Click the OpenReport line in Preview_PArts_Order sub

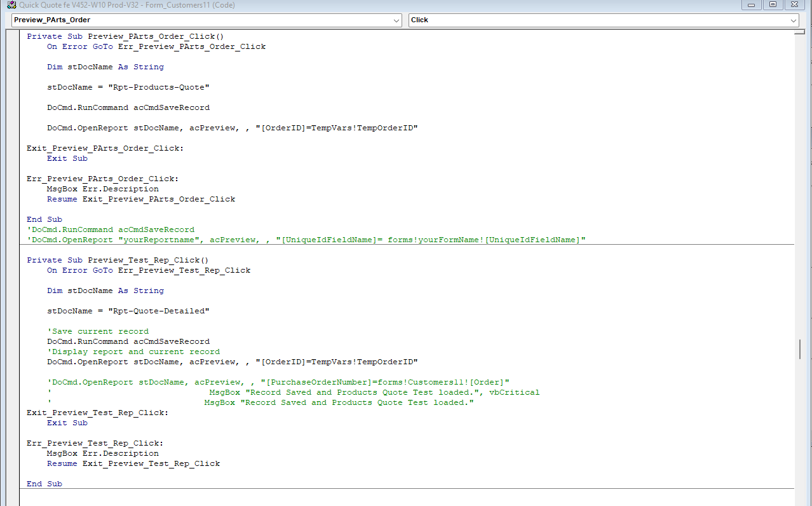(x=233, y=128)
